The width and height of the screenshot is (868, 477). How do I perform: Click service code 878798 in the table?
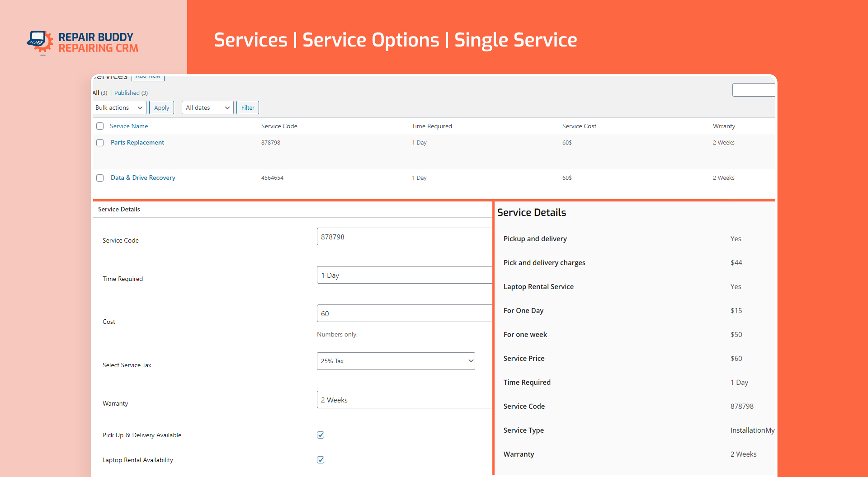coord(271,142)
